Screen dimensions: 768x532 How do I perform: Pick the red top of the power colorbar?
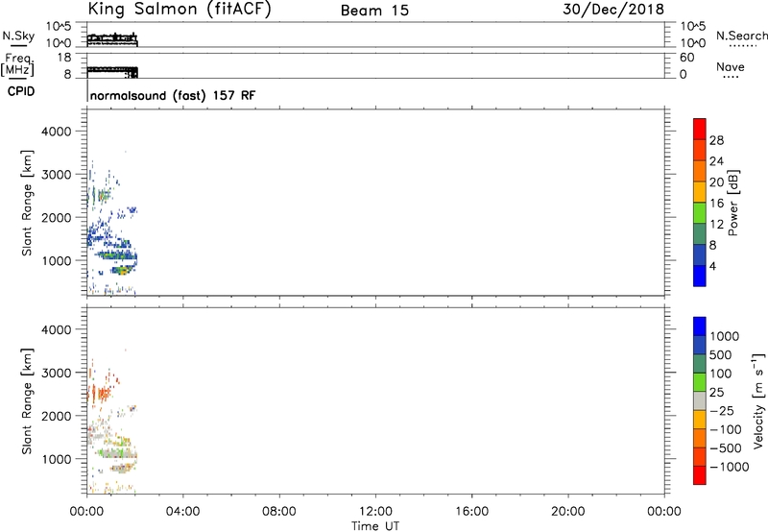click(x=700, y=129)
